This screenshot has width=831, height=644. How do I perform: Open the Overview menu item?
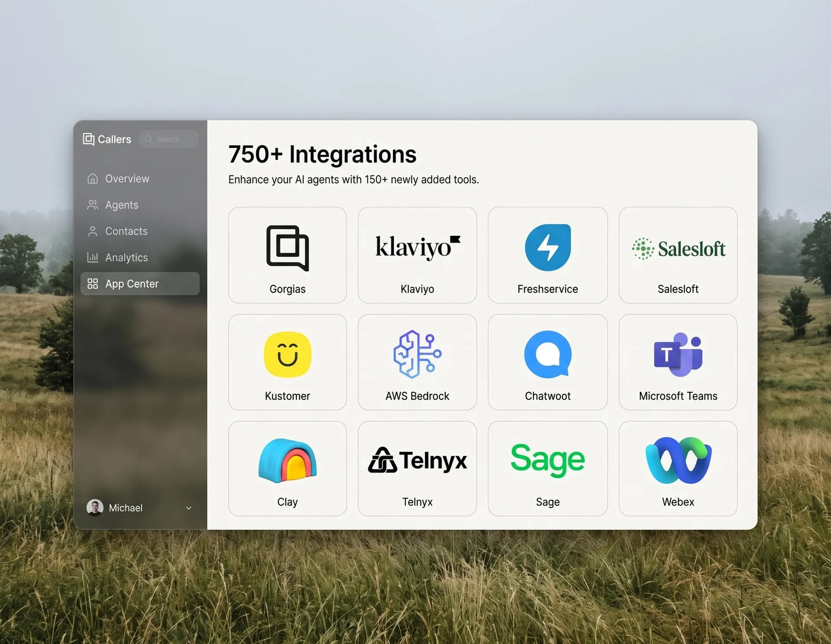click(140, 179)
